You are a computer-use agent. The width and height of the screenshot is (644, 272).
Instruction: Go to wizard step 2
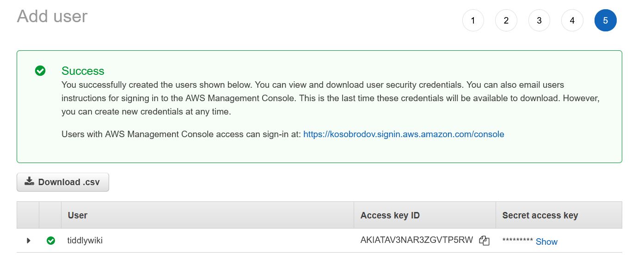pos(506,20)
